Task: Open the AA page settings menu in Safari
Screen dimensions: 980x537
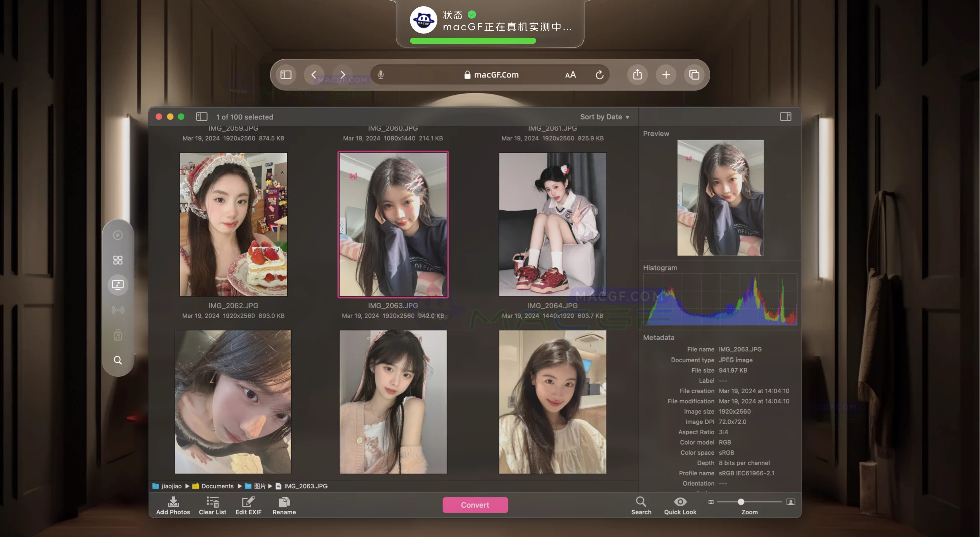Action: [x=570, y=74]
